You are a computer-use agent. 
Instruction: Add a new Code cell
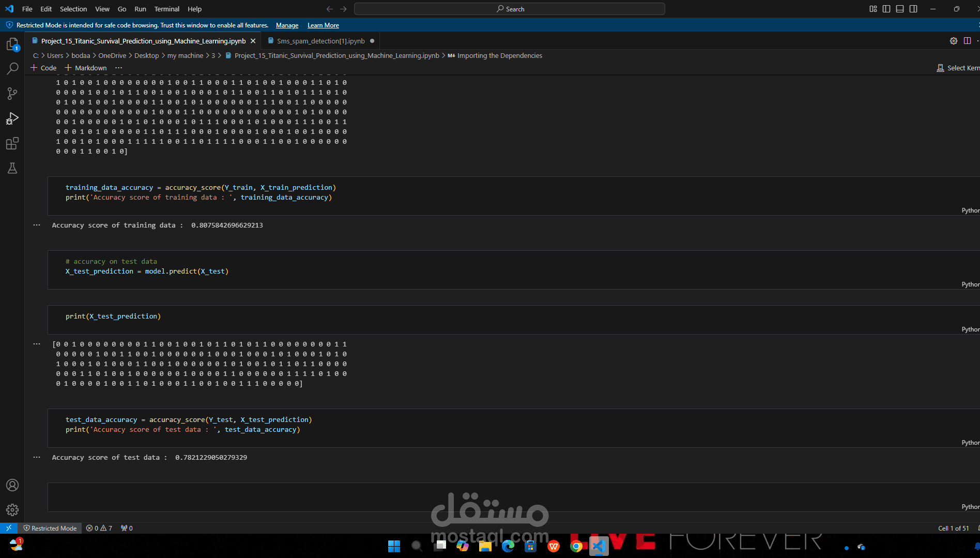[x=43, y=68]
